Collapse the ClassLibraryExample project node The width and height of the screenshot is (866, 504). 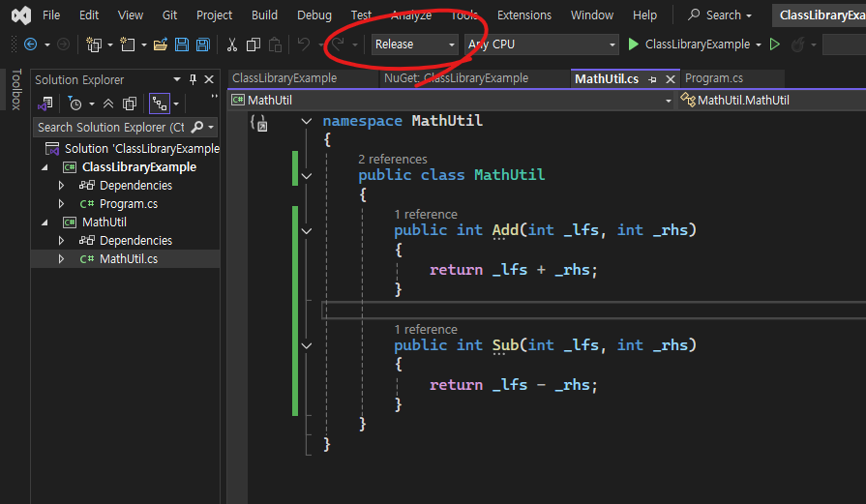click(45, 167)
